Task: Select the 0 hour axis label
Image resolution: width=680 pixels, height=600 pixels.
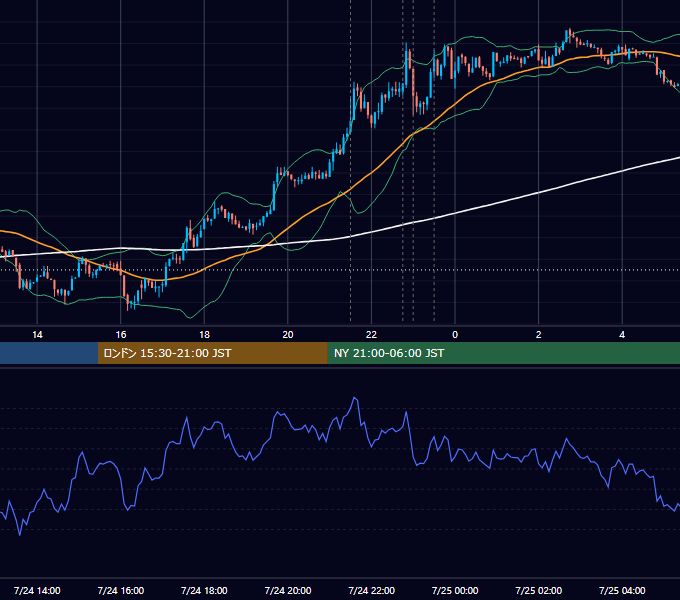Action: point(455,335)
